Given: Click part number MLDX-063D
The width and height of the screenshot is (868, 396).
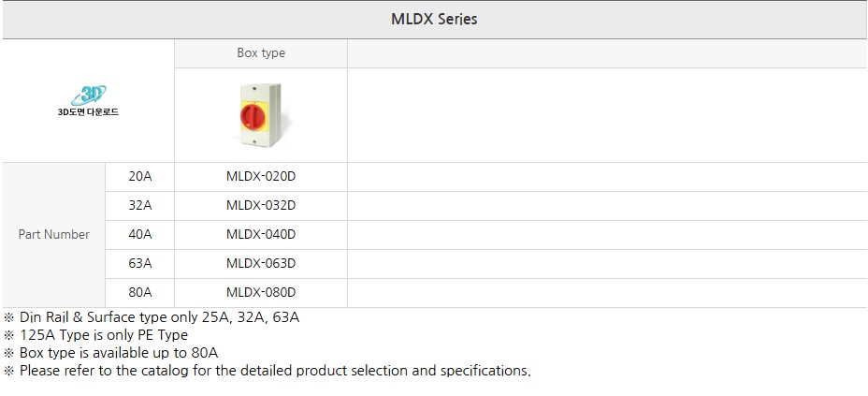Looking at the screenshot, I should pos(261,263).
